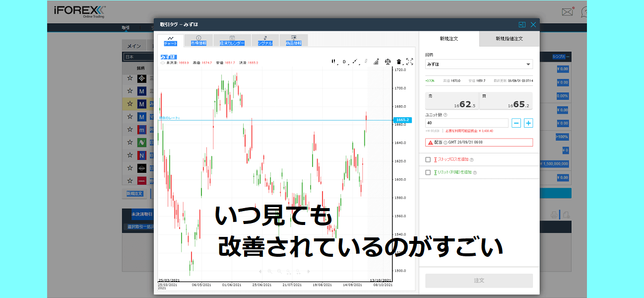Open the D timeframe dropdown on chart
Image resolution: width=644 pixels, height=298 pixels.
(x=344, y=62)
